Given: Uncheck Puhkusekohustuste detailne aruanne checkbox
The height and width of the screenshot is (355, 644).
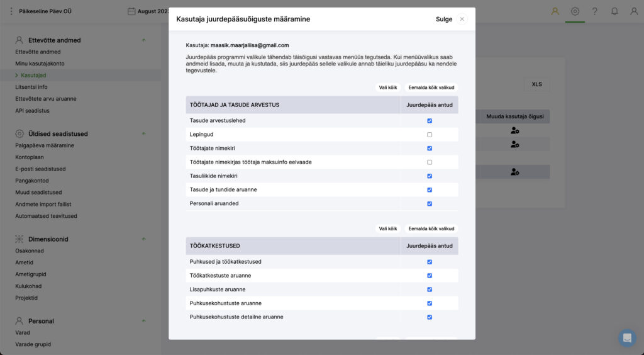Looking at the screenshot, I should (429, 317).
